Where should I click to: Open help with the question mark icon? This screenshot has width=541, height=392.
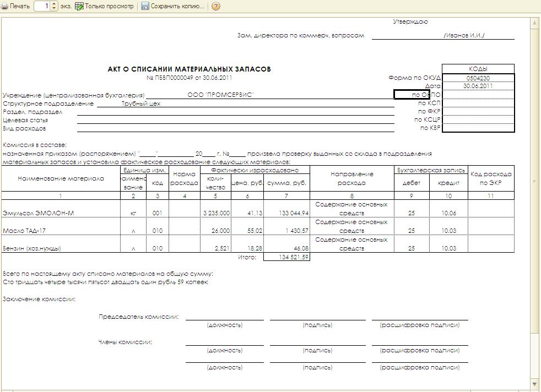tap(216, 6)
